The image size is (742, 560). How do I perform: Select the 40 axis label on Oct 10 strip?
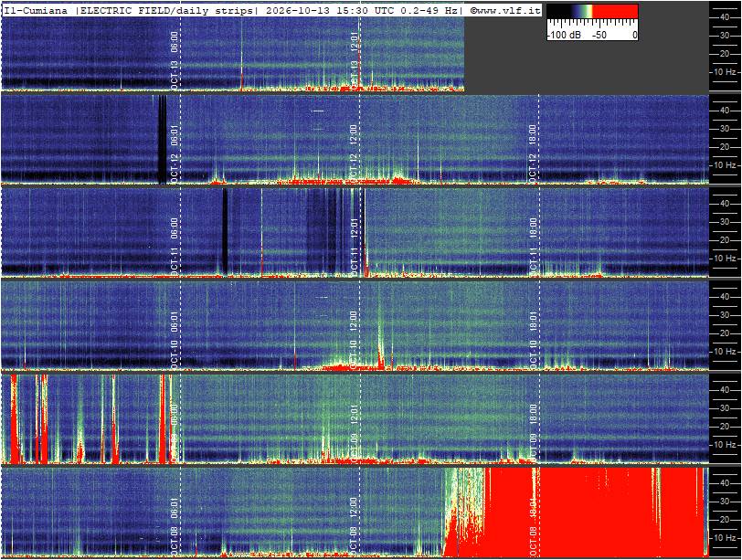(x=725, y=297)
